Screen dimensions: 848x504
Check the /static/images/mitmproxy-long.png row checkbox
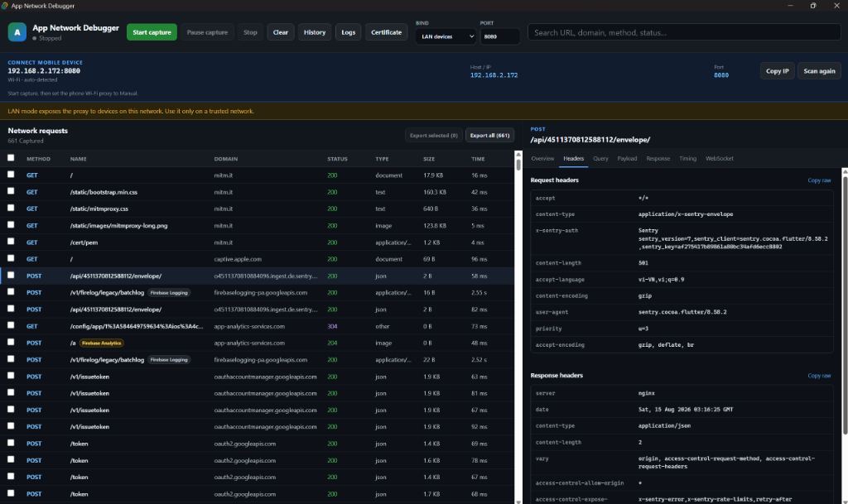pos(11,225)
